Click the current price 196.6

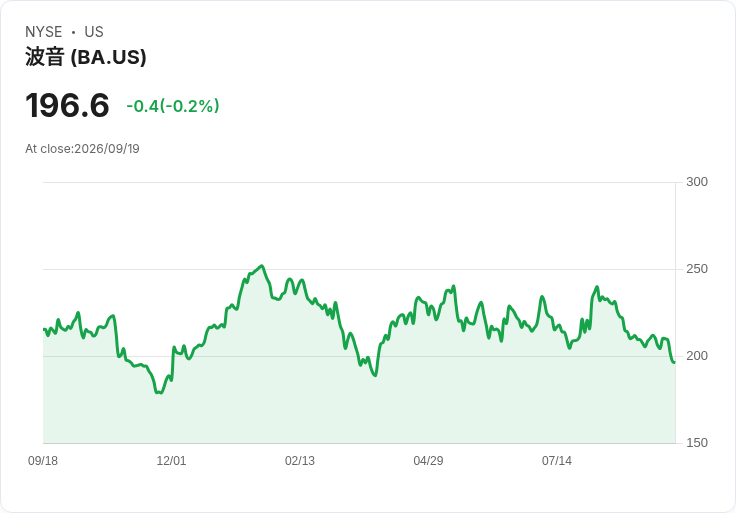(x=67, y=105)
